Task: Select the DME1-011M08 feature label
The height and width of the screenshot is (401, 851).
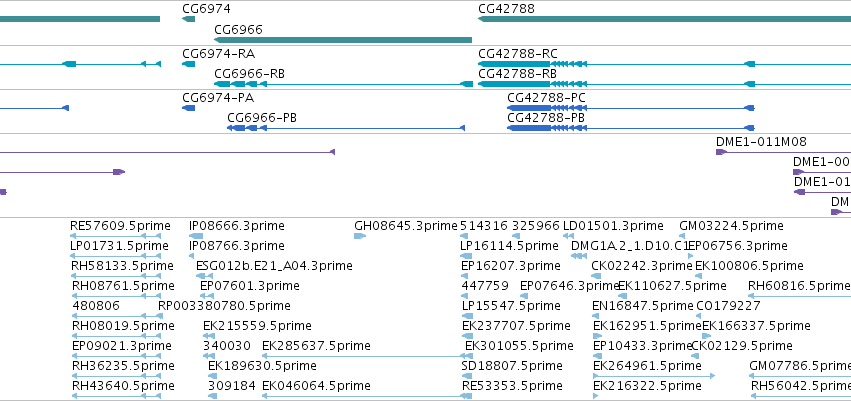Action: pyautogui.click(x=761, y=142)
